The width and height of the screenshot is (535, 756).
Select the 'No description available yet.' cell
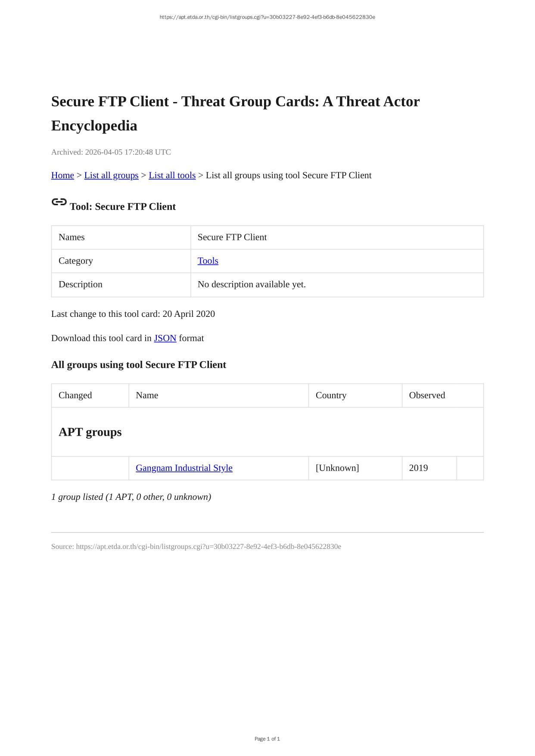[252, 285]
